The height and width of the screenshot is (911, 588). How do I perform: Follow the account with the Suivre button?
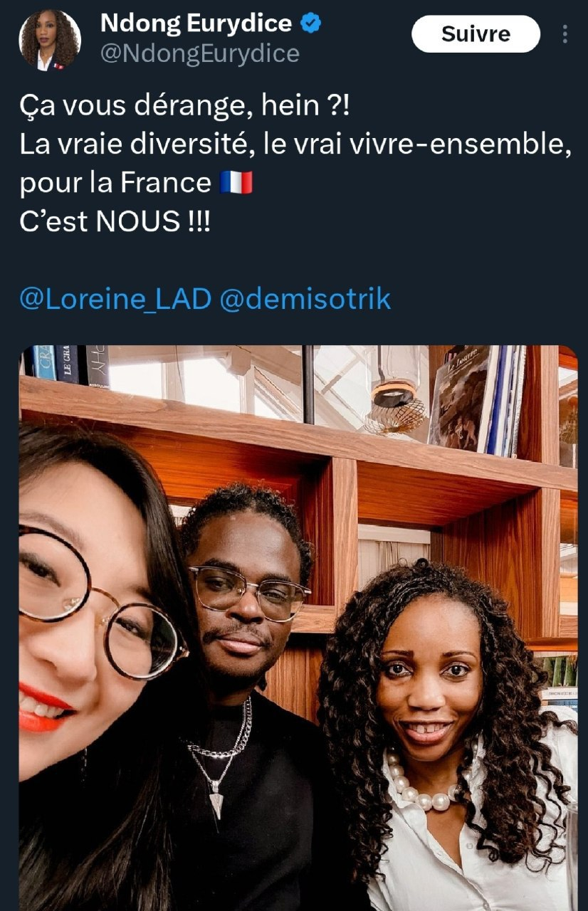[476, 34]
